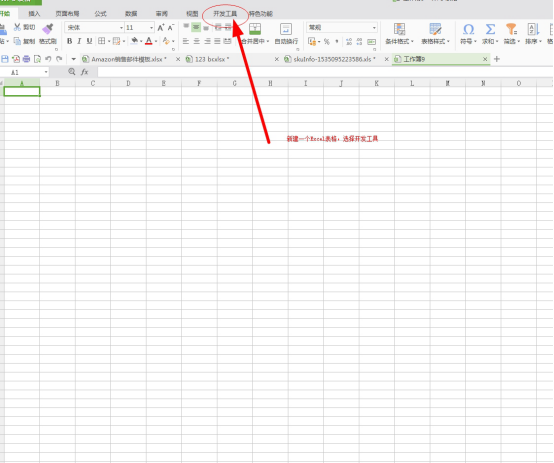Click the Print Preview icon

[37, 59]
